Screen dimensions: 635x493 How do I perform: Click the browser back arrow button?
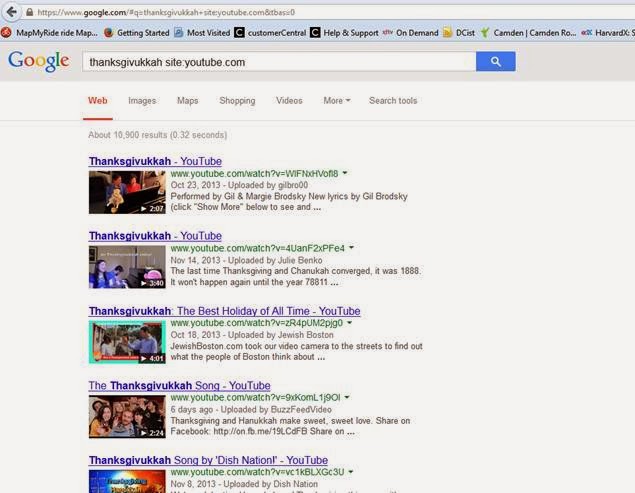[12, 12]
